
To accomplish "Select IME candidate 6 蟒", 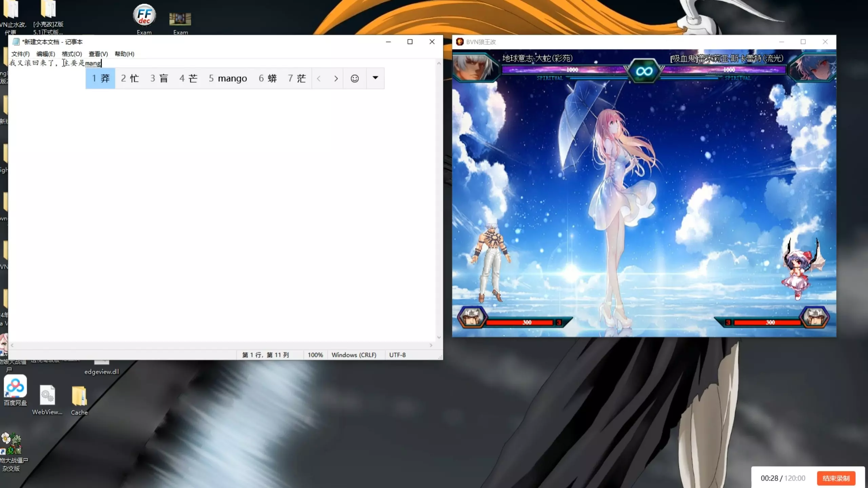I will click(x=268, y=79).
